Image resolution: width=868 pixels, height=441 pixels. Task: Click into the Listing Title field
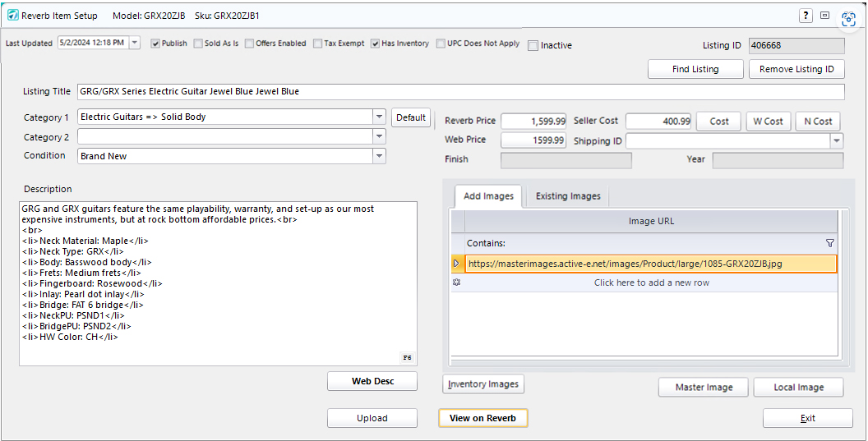460,92
